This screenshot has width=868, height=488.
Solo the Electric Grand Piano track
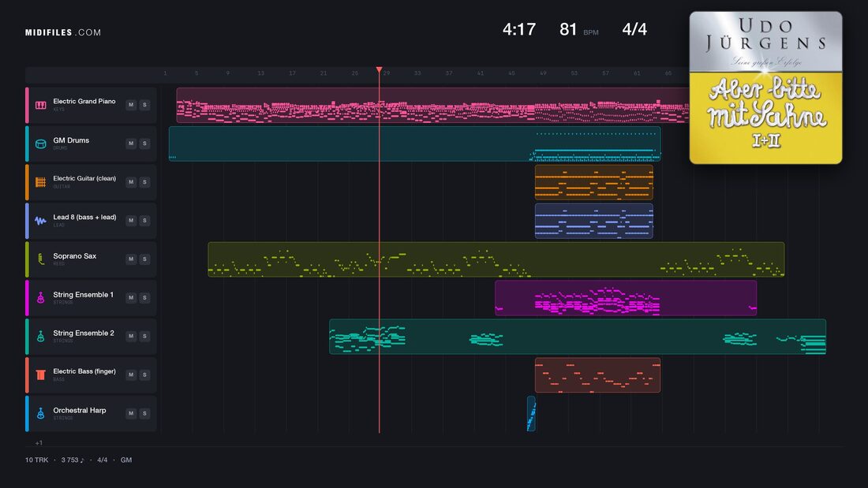pos(144,105)
